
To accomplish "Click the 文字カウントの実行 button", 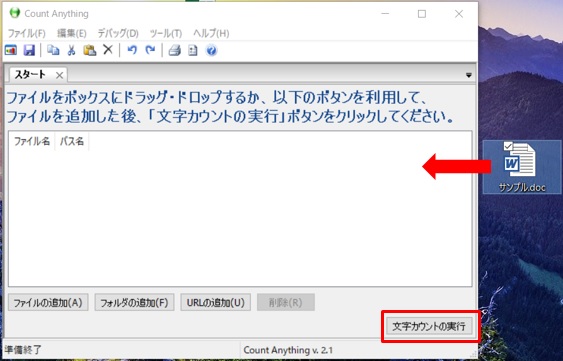I will coord(429,326).
